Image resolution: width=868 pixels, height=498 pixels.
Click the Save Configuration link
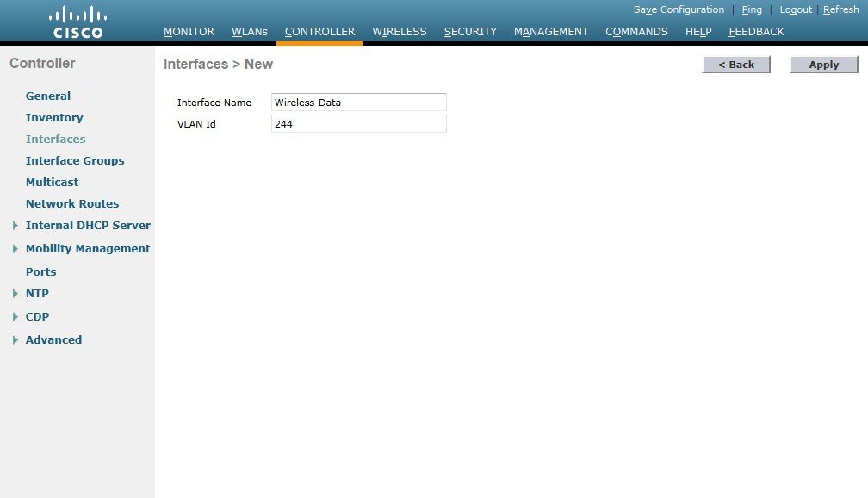point(678,9)
